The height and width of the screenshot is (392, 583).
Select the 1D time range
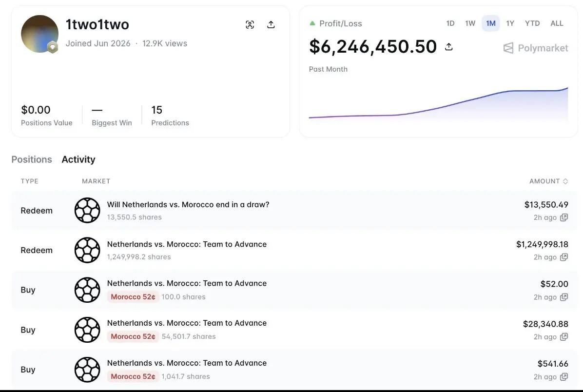point(450,23)
